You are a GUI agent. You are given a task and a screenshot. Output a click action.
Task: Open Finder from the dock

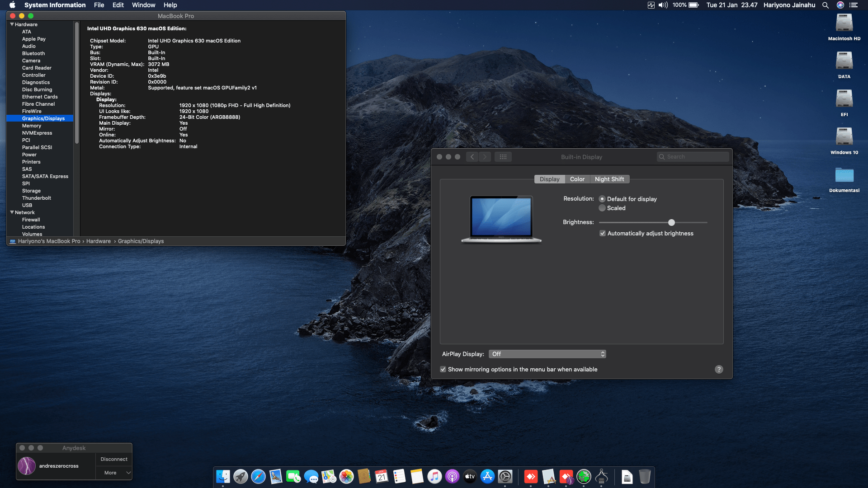(223, 476)
